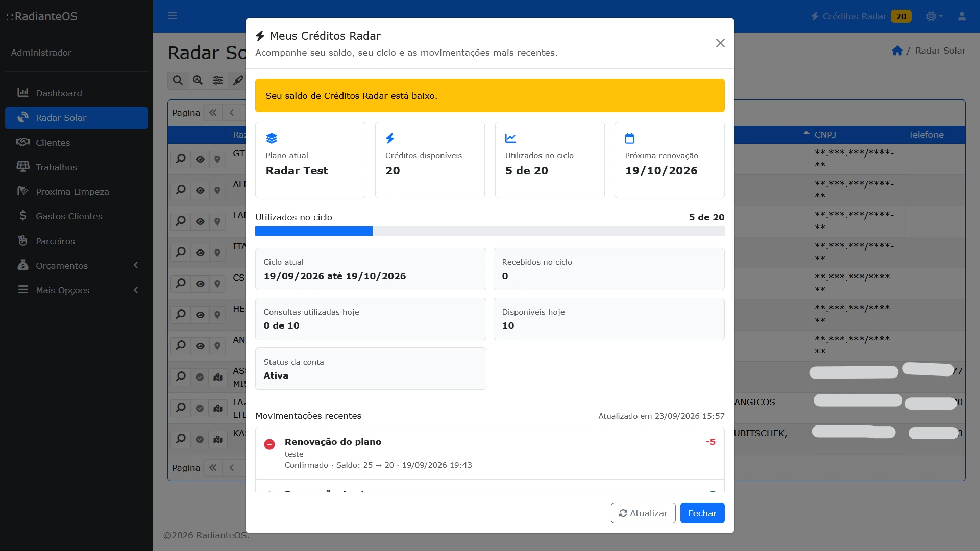980x551 pixels.
Task: Click the Próxima renovação card
Action: [670, 160]
